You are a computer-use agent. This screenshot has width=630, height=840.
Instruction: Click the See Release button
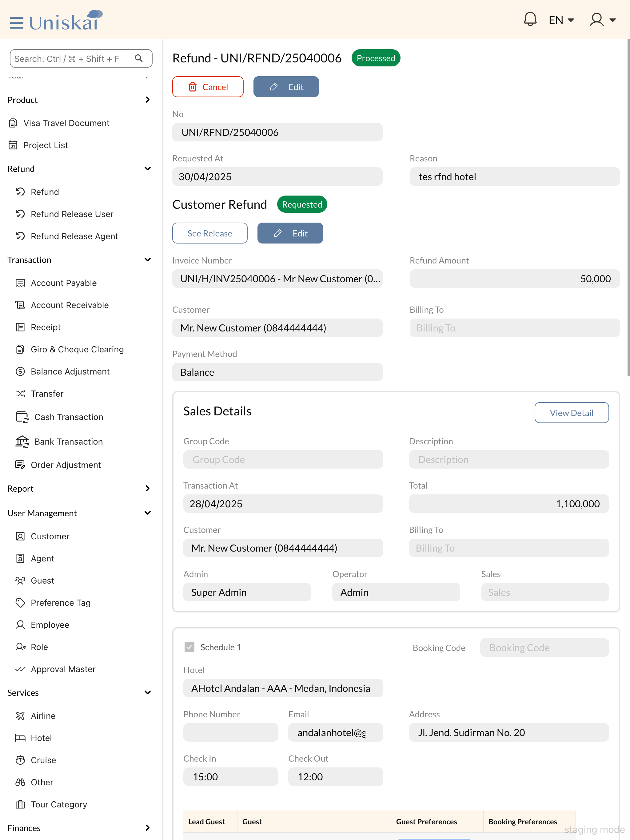[210, 233]
